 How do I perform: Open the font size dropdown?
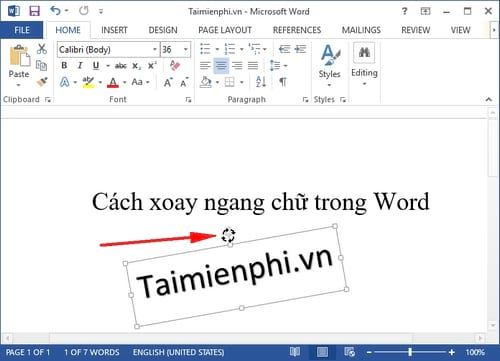pos(186,49)
